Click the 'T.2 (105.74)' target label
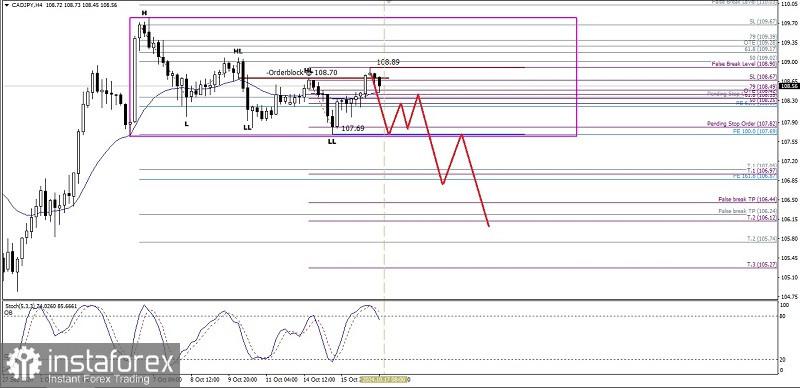The width and height of the screenshot is (800, 388). pyautogui.click(x=762, y=238)
